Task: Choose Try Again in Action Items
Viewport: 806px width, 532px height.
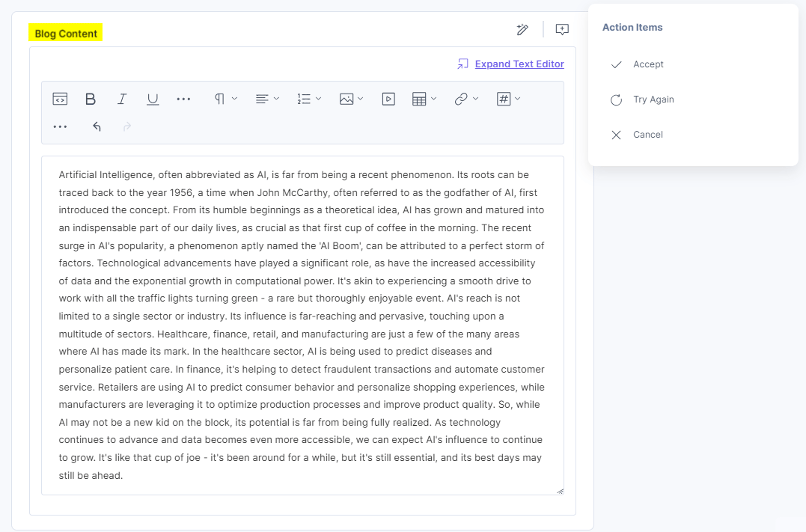Action: click(642, 99)
